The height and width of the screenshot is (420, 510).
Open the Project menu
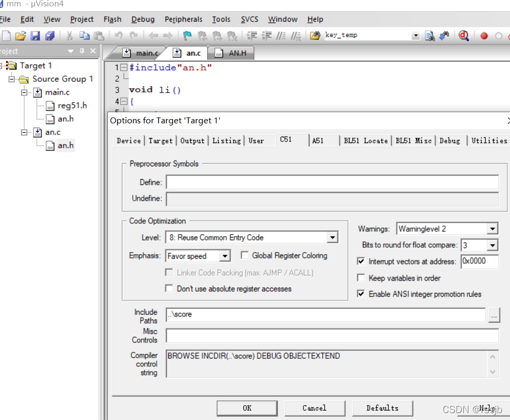(82, 19)
